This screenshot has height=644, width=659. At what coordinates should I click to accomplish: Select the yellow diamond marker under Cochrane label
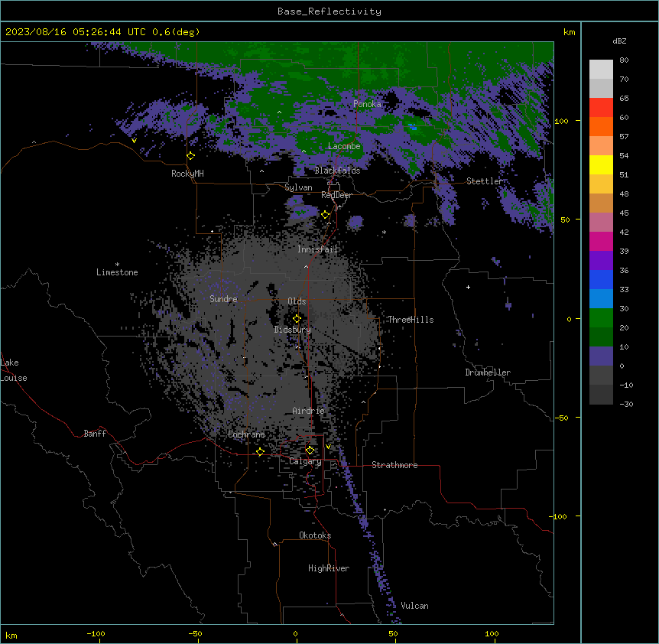(x=260, y=452)
